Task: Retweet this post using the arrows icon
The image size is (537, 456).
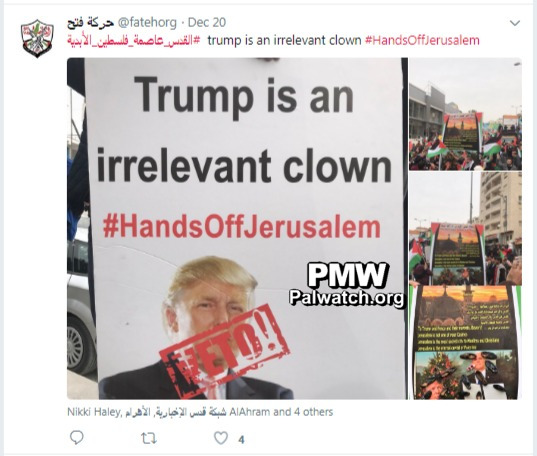Action: click(149, 438)
